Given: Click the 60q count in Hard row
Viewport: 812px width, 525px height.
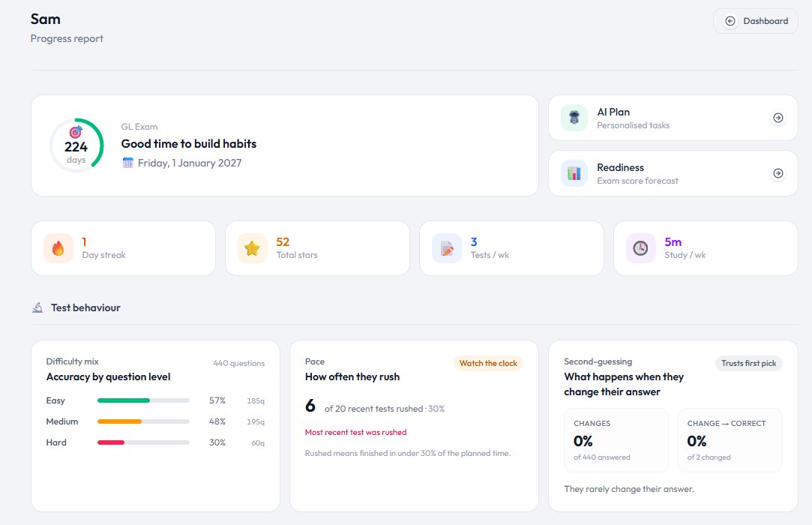Looking at the screenshot, I should (258, 442).
